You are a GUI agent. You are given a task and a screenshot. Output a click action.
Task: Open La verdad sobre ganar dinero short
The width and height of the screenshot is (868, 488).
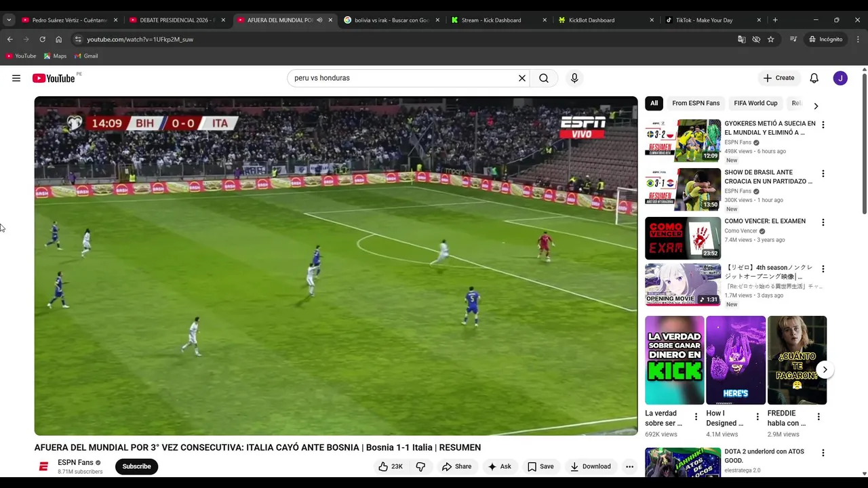(674, 360)
